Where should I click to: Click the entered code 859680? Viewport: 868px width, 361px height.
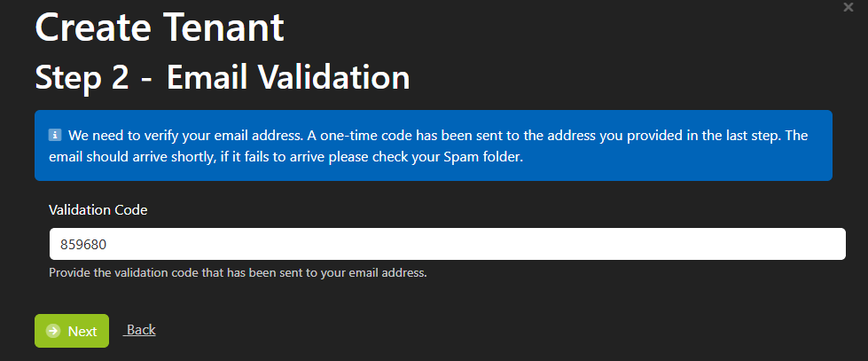[83, 244]
